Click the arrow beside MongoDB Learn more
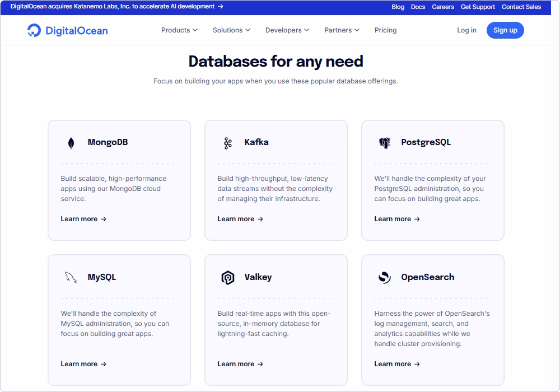Screen dimensions: 560x392 [103, 219]
